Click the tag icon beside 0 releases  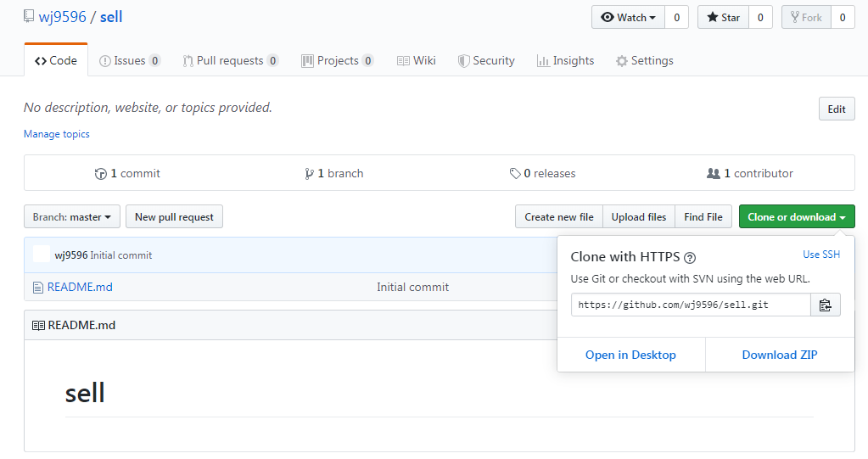click(515, 174)
